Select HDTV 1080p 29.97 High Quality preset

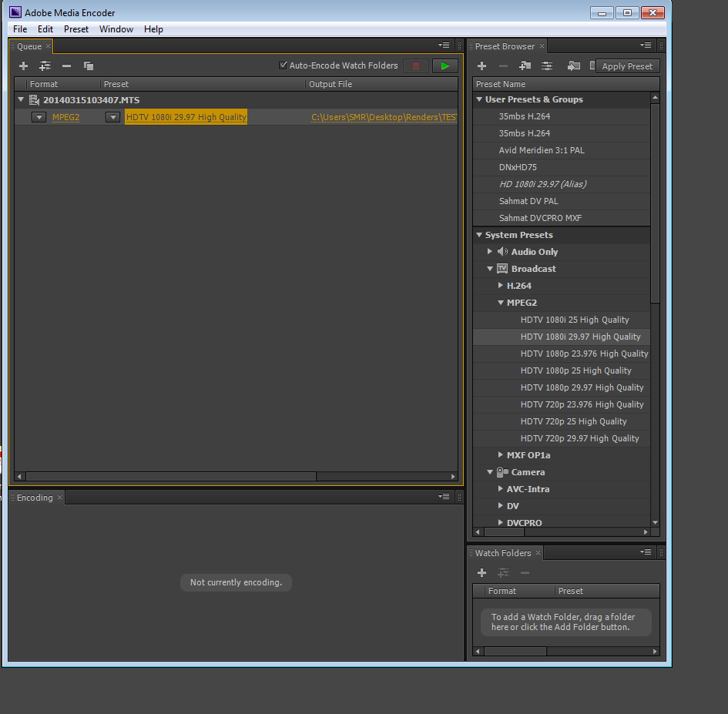click(562, 387)
